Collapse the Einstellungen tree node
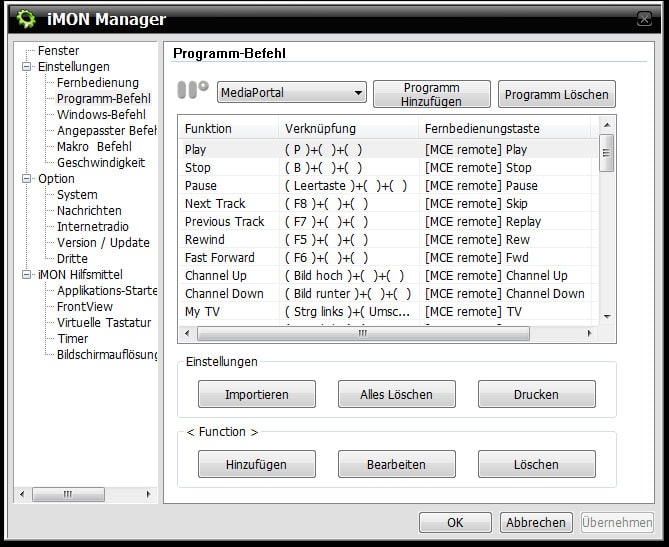This screenshot has height=547, width=669. [27, 67]
